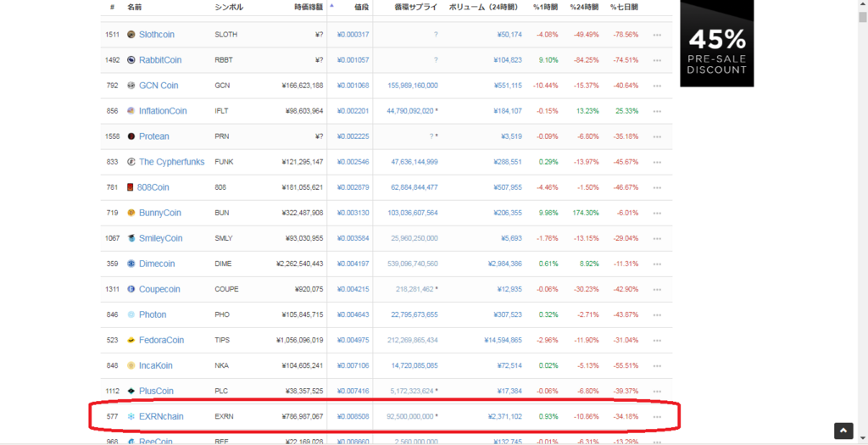
Task: Click Coupecoin market cap ¥920,075
Action: click(309, 289)
